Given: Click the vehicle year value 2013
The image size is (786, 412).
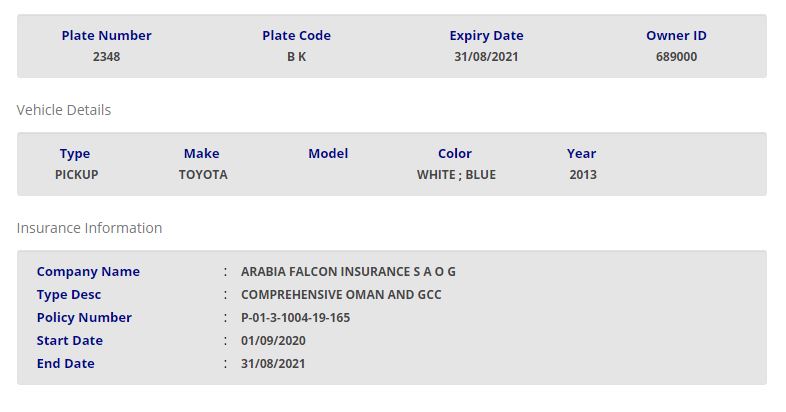Looking at the screenshot, I should point(582,175).
